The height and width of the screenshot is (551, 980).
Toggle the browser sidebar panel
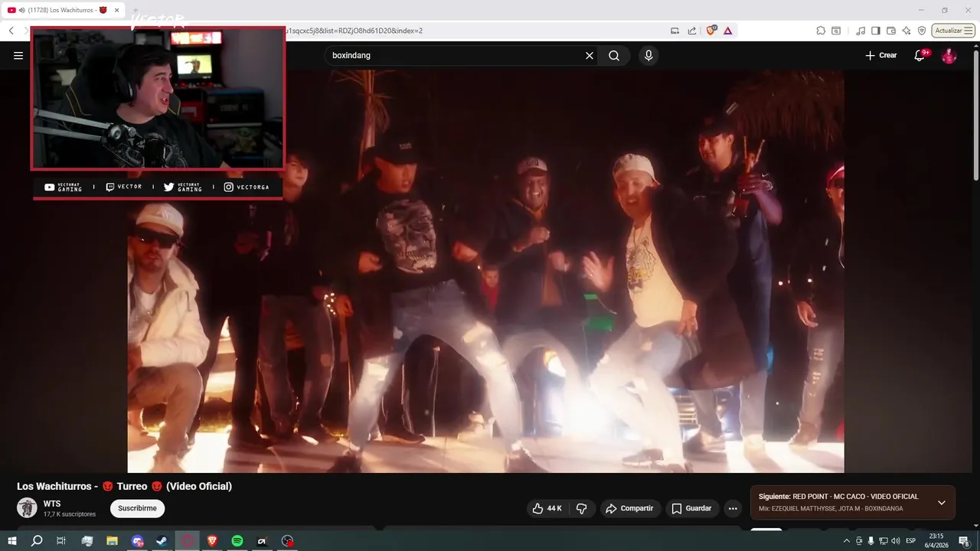876,31
